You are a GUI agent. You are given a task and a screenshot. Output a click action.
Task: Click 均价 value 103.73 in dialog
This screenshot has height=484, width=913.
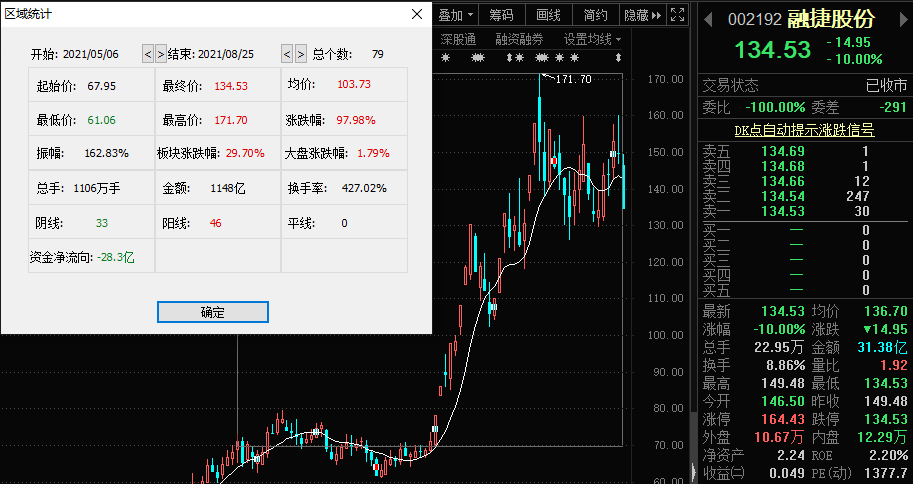pos(353,84)
